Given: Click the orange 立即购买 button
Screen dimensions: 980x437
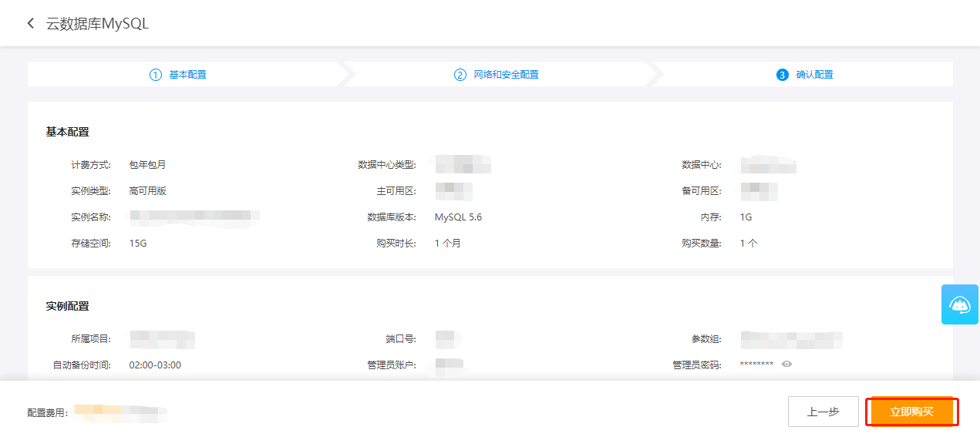Looking at the screenshot, I should pyautogui.click(x=911, y=412).
